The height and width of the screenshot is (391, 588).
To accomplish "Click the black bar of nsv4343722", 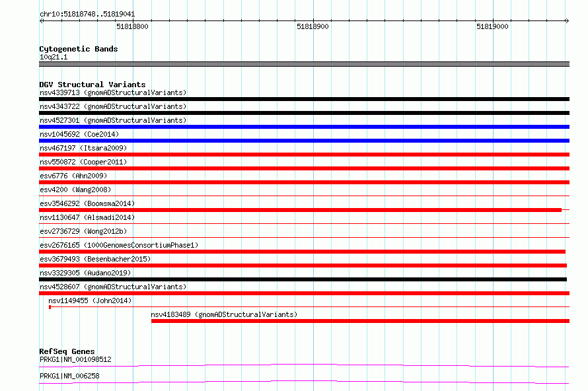I will pos(304,113).
